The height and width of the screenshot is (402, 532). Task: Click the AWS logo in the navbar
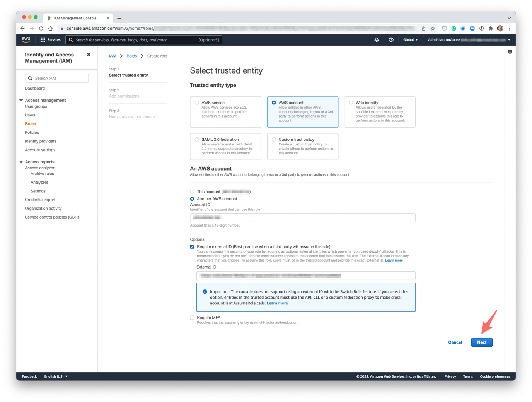(26, 39)
